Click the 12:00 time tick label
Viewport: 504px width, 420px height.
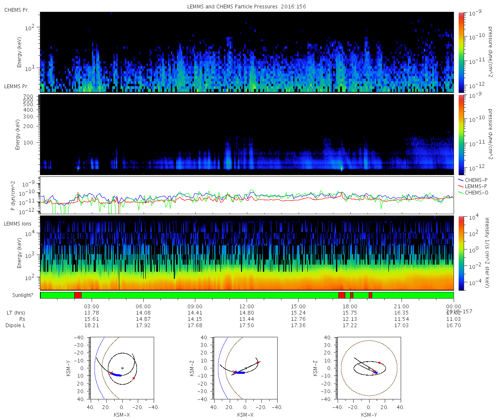(x=247, y=306)
